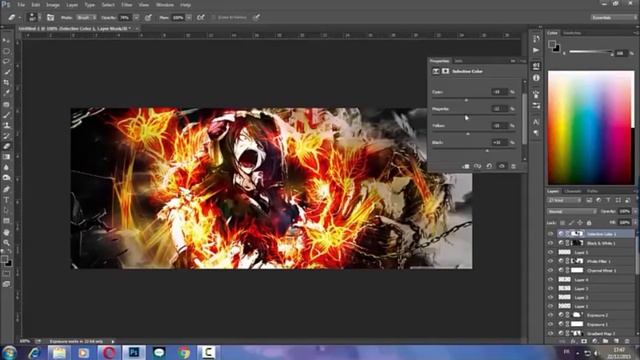Switch to the Swatches tab
640x360 pixels.
[572, 33]
